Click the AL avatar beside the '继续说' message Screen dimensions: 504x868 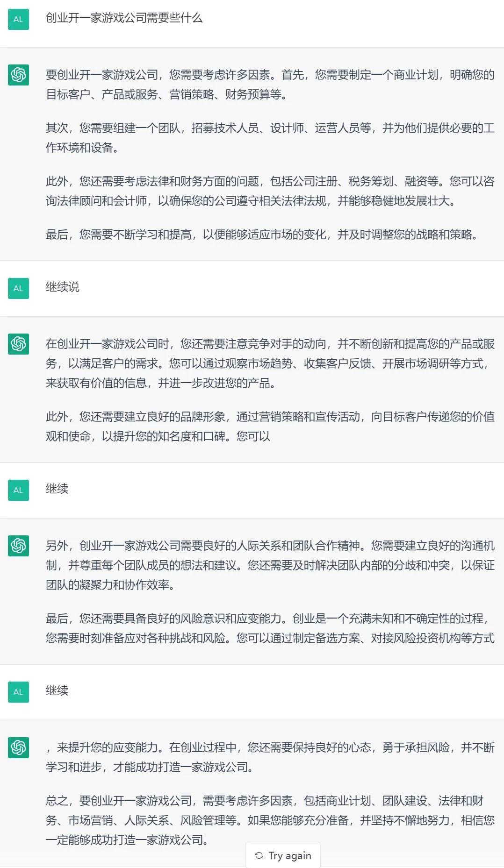(18, 288)
